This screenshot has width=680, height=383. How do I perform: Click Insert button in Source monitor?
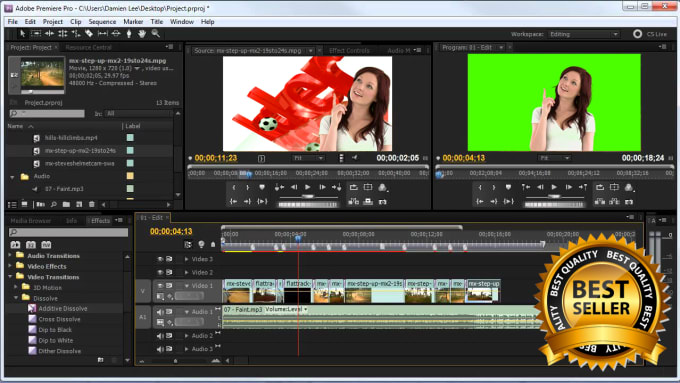[353, 202]
